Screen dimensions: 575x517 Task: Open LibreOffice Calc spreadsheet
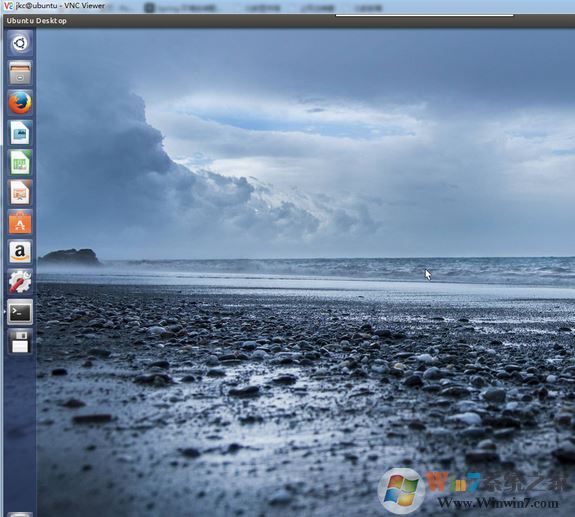point(20,162)
